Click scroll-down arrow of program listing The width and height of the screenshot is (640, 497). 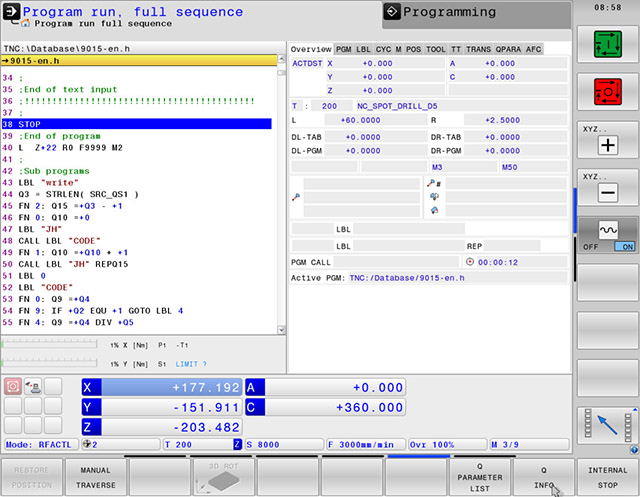(x=281, y=330)
